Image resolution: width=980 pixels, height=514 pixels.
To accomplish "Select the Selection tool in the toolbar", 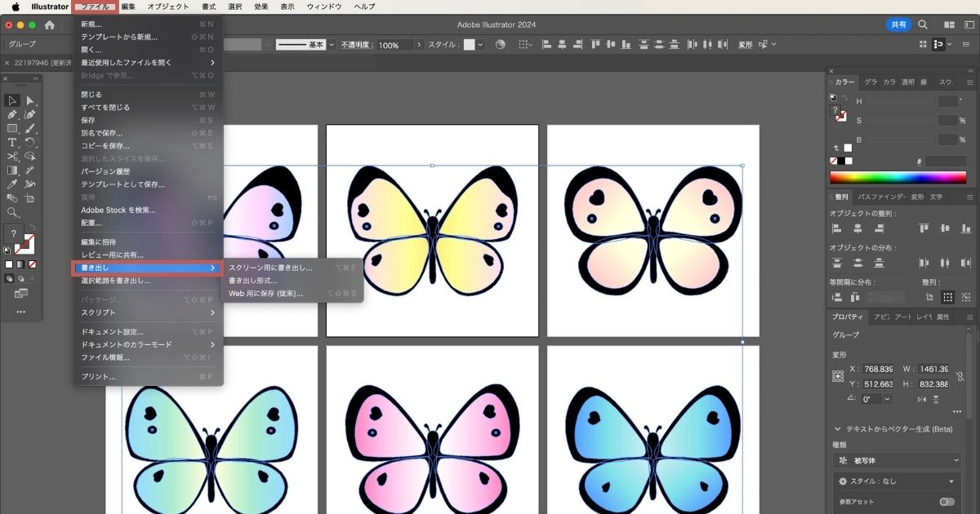I will [x=11, y=100].
